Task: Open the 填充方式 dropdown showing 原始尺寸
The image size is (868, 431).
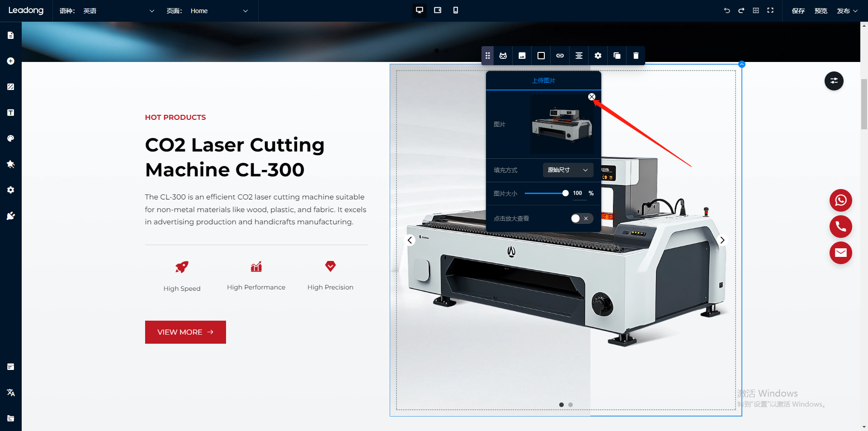Action: [568, 170]
